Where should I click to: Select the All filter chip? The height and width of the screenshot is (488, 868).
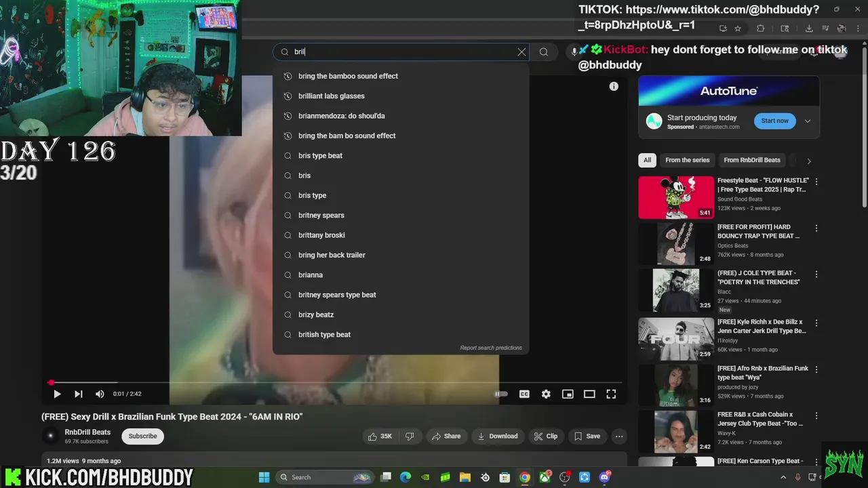pos(648,161)
